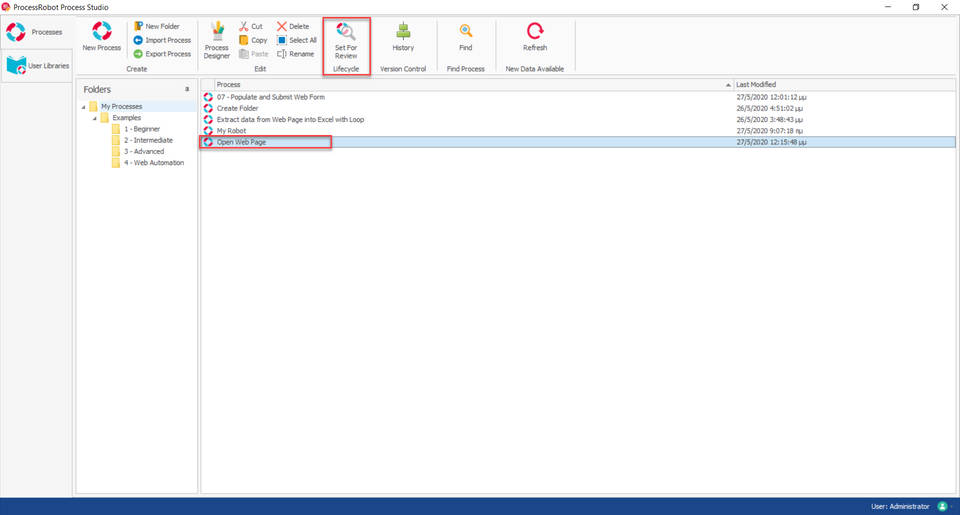This screenshot has width=960, height=515.
Task: Click the icon beside My Robot
Action: [208, 131]
